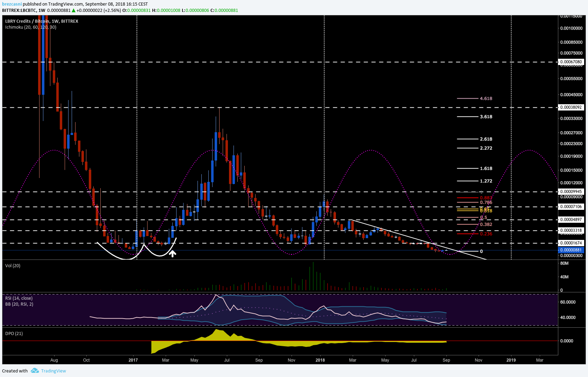Select the 4.618 Fibonacci level label

pyautogui.click(x=486, y=99)
